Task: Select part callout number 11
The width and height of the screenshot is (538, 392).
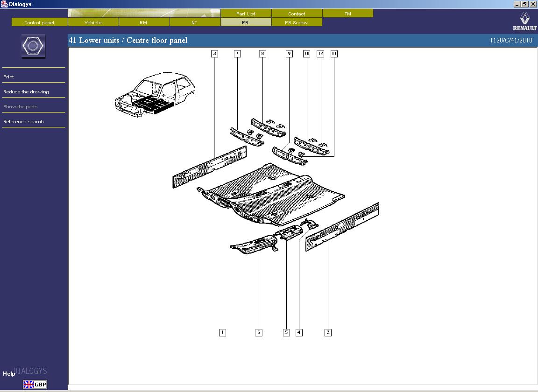Action: 334,54
